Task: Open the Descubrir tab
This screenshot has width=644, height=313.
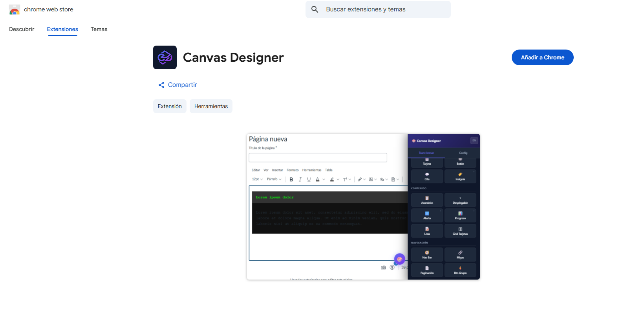Action: 22,29
